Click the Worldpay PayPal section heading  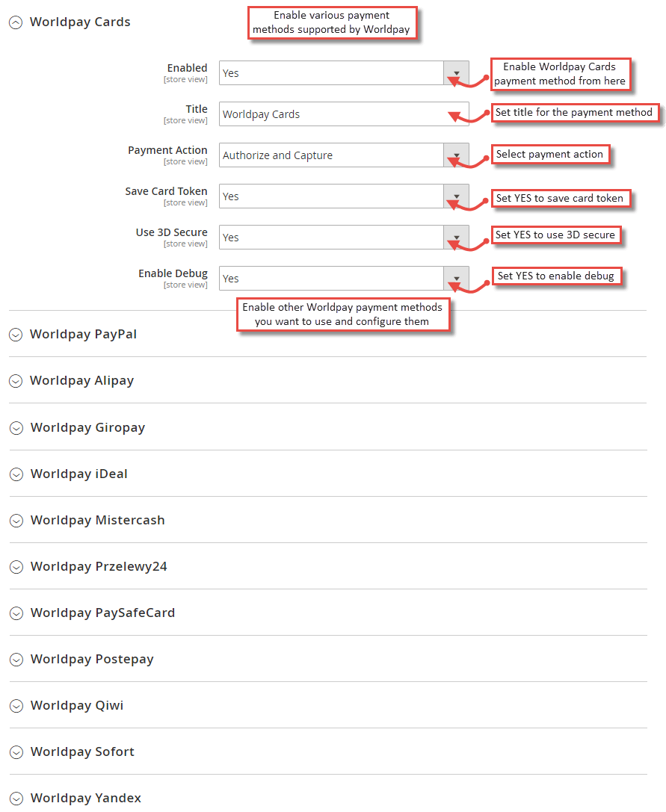pos(84,335)
